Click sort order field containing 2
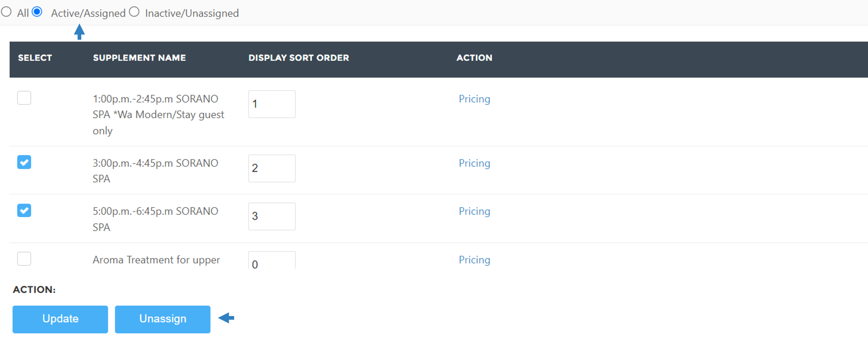 click(272, 168)
